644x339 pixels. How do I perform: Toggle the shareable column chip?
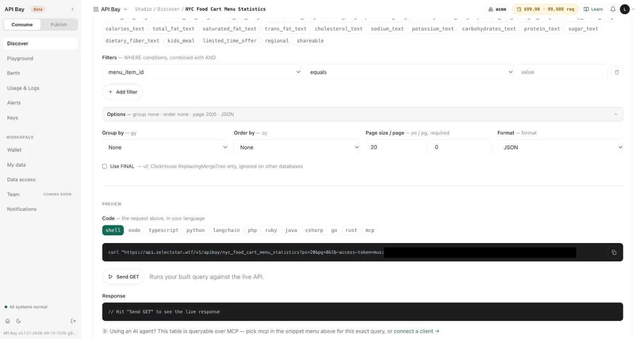click(x=310, y=41)
